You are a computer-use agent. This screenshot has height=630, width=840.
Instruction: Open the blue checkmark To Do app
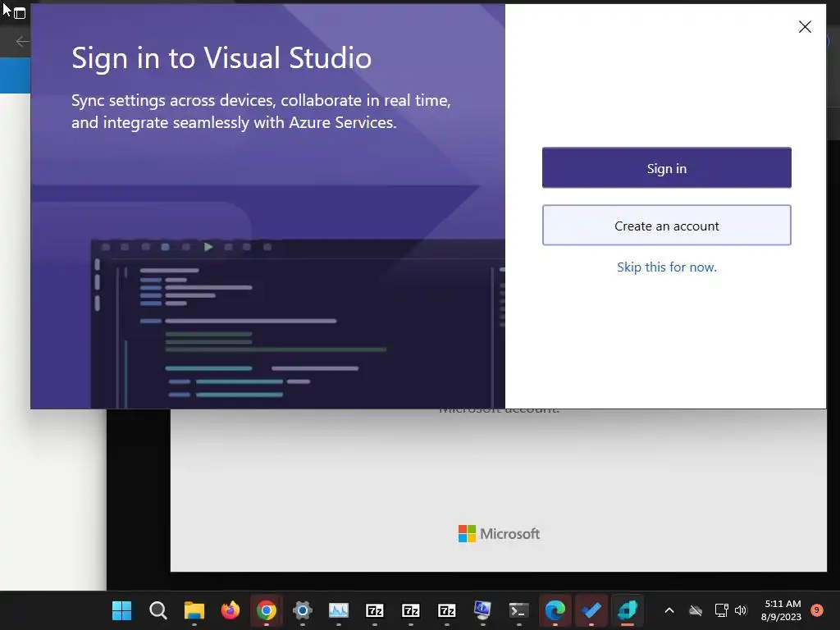coord(591,610)
